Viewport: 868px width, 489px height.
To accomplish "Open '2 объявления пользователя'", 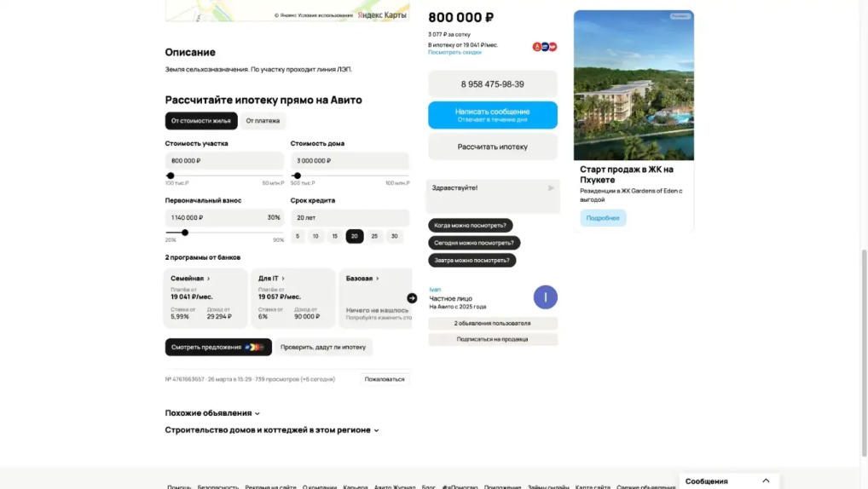I will pos(493,323).
